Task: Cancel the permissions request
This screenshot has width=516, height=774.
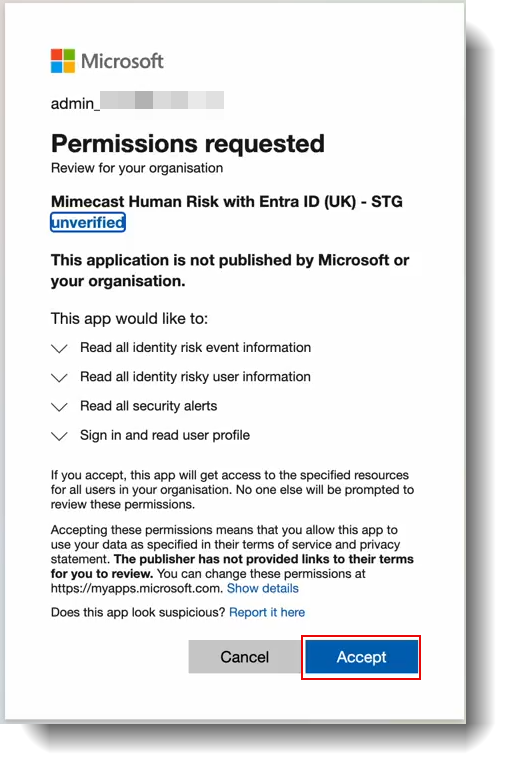Action: pyautogui.click(x=245, y=657)
